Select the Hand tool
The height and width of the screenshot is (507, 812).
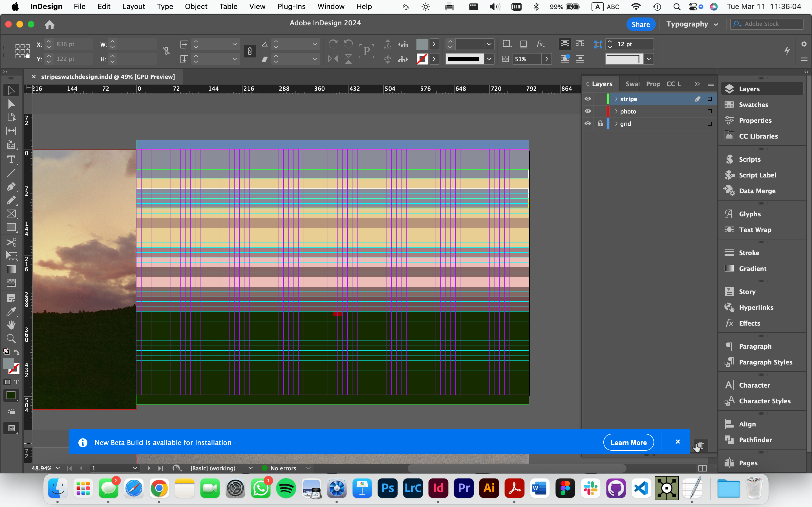[x=11, y=324]
